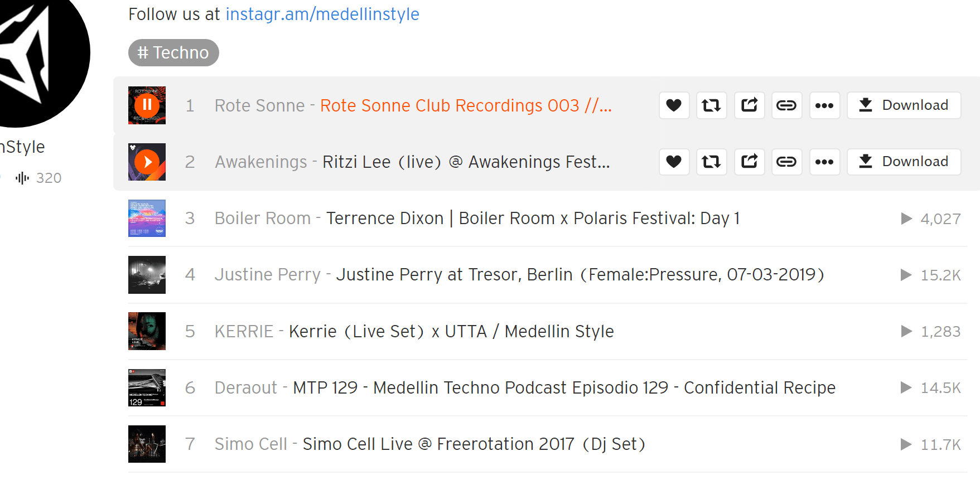
Task: Open the Techno tag filter
Action: [173, 52]
